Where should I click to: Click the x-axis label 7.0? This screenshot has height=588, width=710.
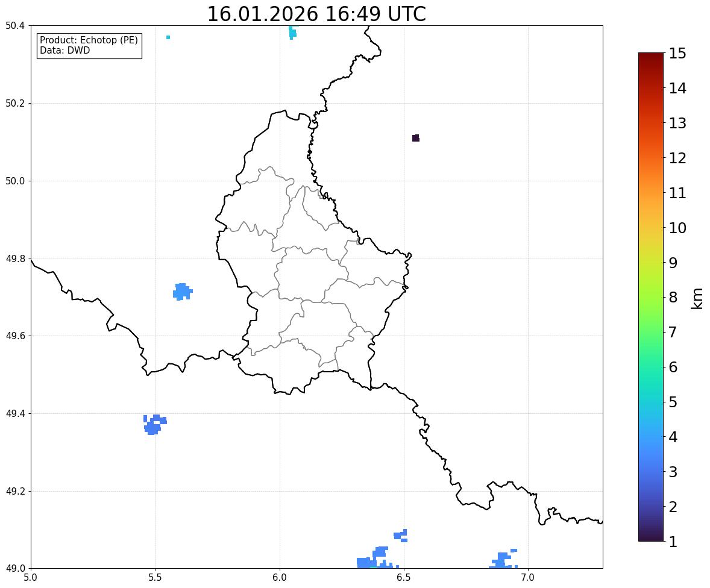528,578
